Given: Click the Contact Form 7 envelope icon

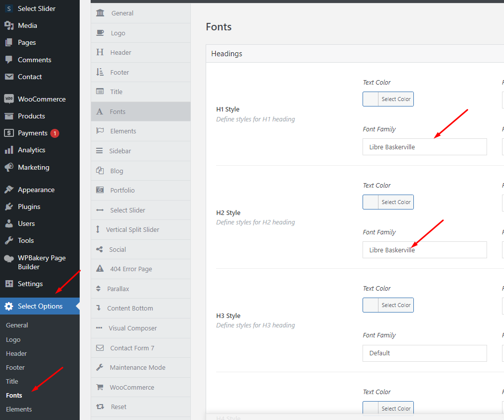Looking at the screenshot, I should click(x=100, y=348).
